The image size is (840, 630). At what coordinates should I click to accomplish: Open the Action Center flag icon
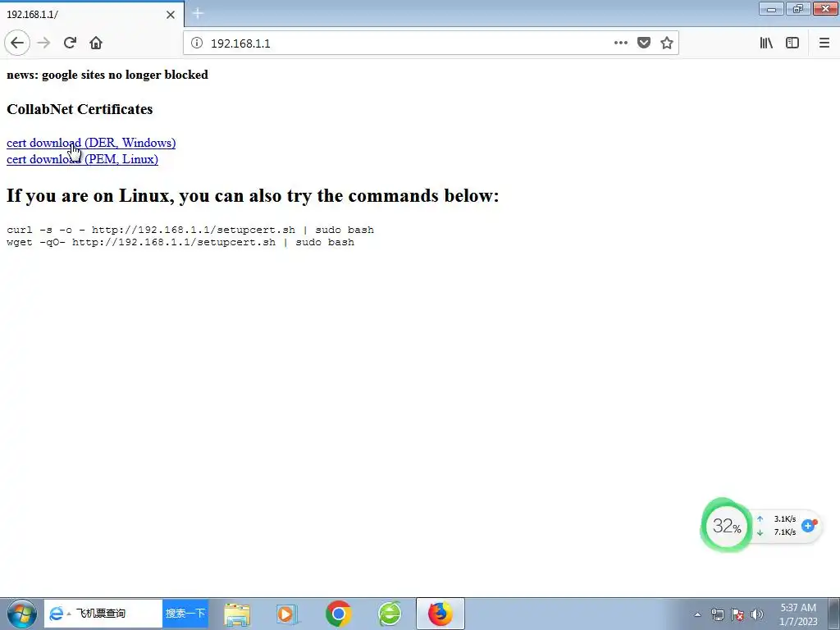[x=737, y=614]
